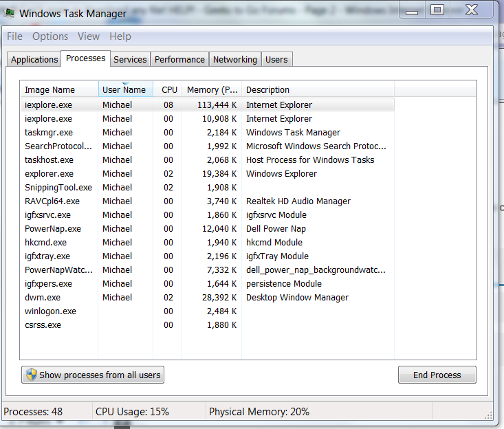Open the File menu
The height and width of the screenshot is (429, 504).
coord(15,36)
